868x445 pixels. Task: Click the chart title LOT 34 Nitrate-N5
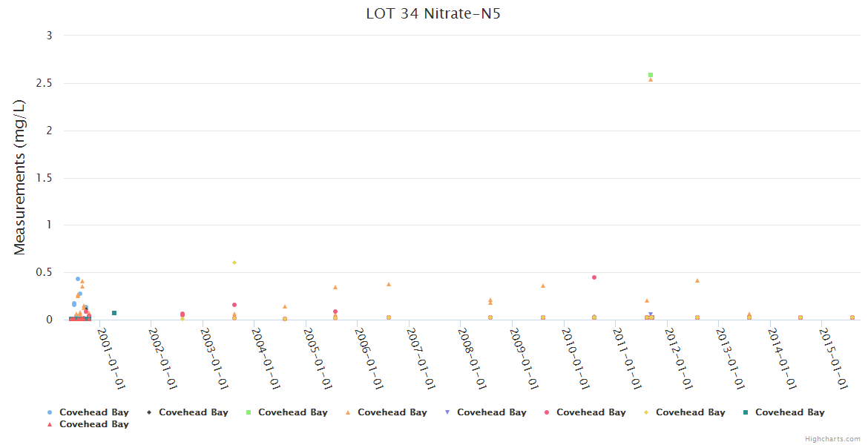tap(433, 14)
